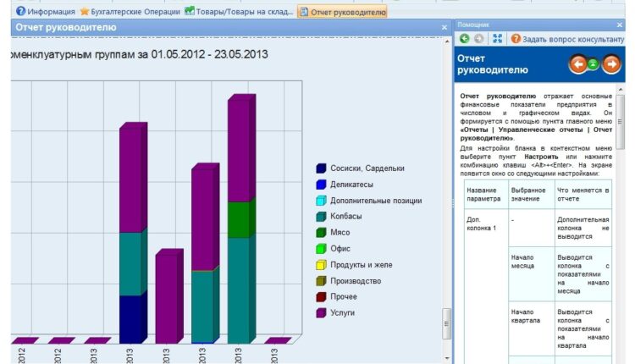Click the green back arrow in Помощник toolbar

pyautogui.click(x=464, y=39)
